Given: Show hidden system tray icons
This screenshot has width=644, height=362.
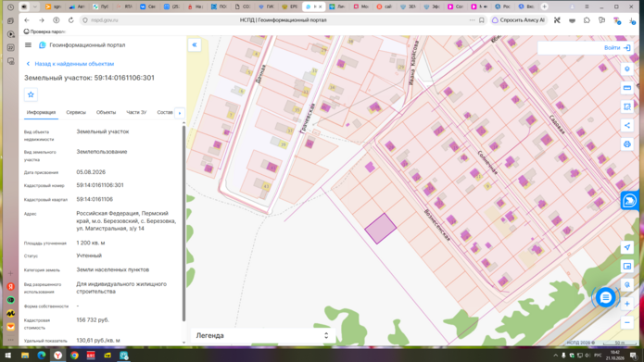Looking at the screenshot, I should click(555, 356).
